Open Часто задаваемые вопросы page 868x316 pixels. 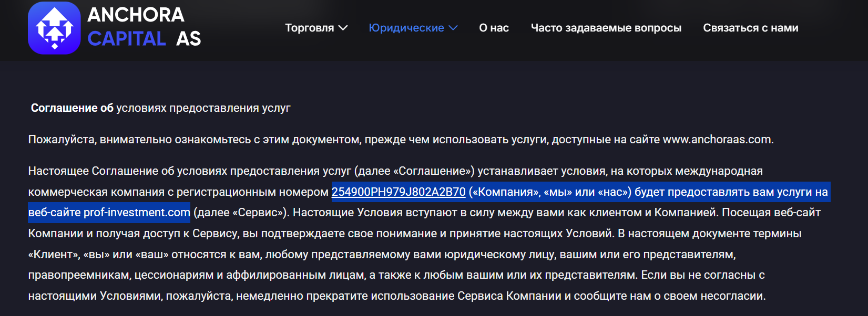606,28
